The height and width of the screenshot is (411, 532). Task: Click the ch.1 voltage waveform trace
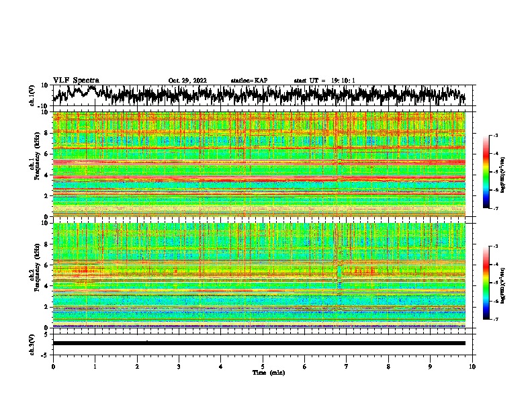point(259,95)
